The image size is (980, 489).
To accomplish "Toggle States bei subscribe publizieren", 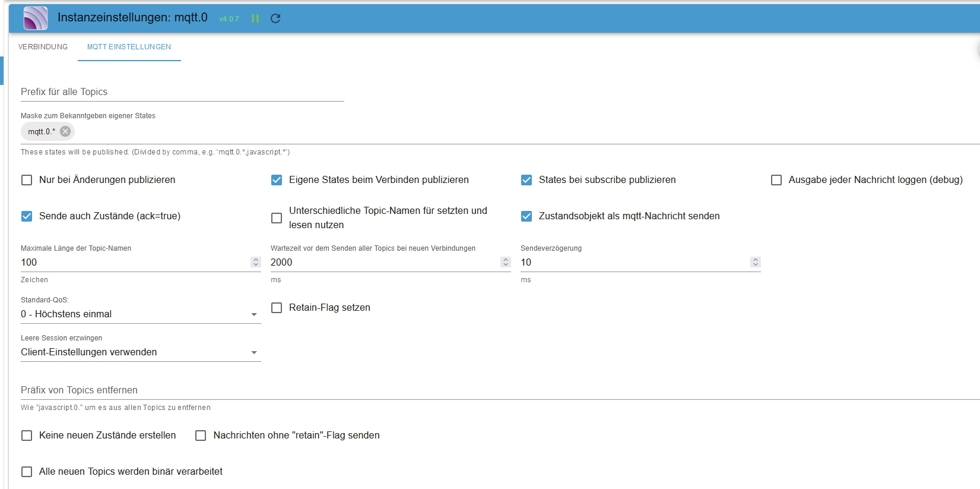I will 527,180.
